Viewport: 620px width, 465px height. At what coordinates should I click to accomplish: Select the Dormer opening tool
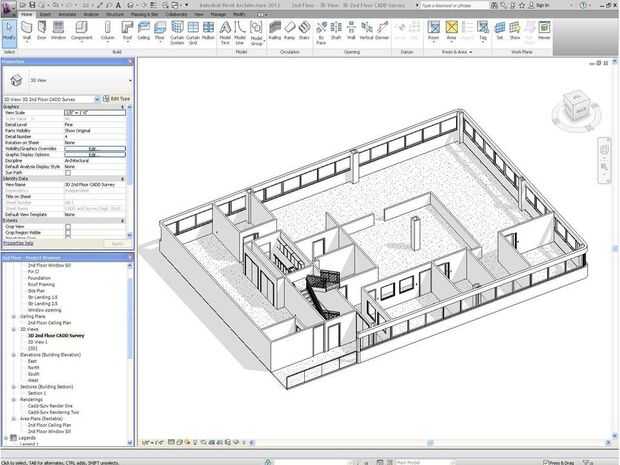coord(382,31)
